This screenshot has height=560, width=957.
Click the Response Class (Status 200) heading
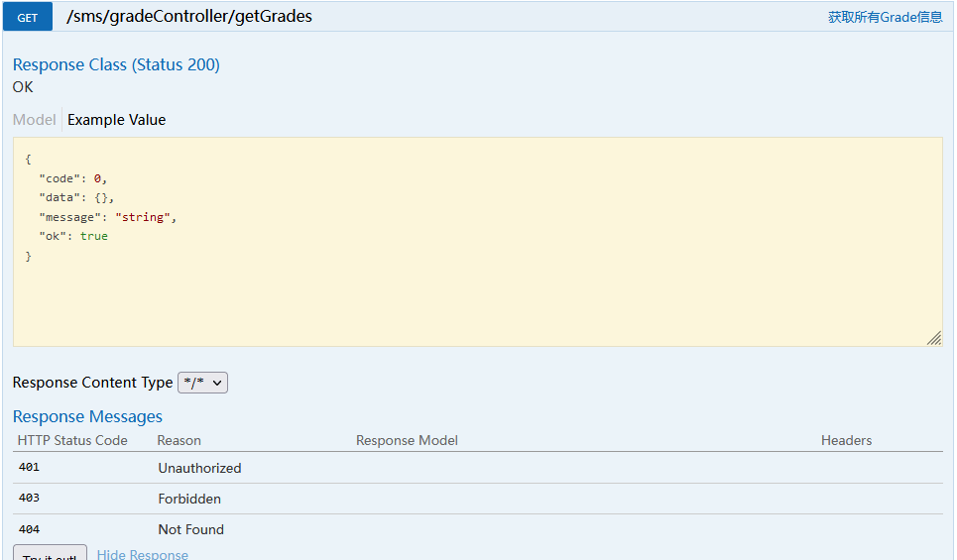[116, 64]
